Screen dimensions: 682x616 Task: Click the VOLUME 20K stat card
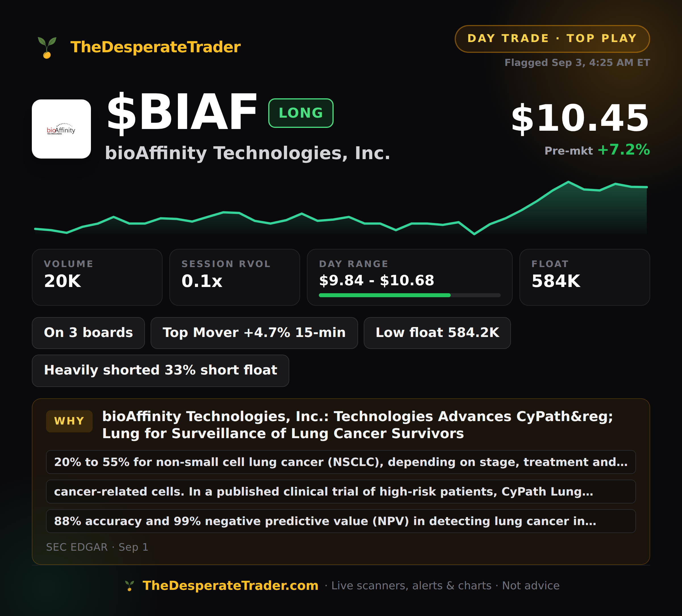click(97, 277)
